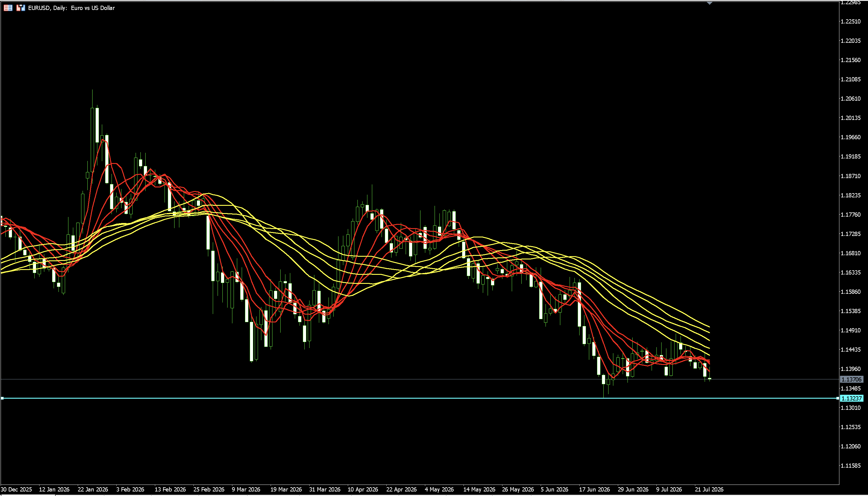The image size is (868, 496).
Task: Click the cyan line's left anchor handle
Action: [x=2, y=398]
